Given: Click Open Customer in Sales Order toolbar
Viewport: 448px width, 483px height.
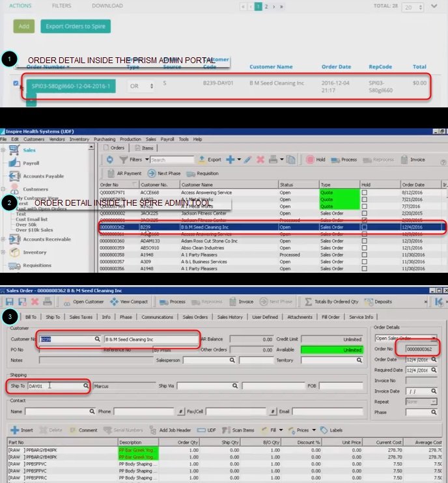Looking at the screenshot, I should [83, 302].
